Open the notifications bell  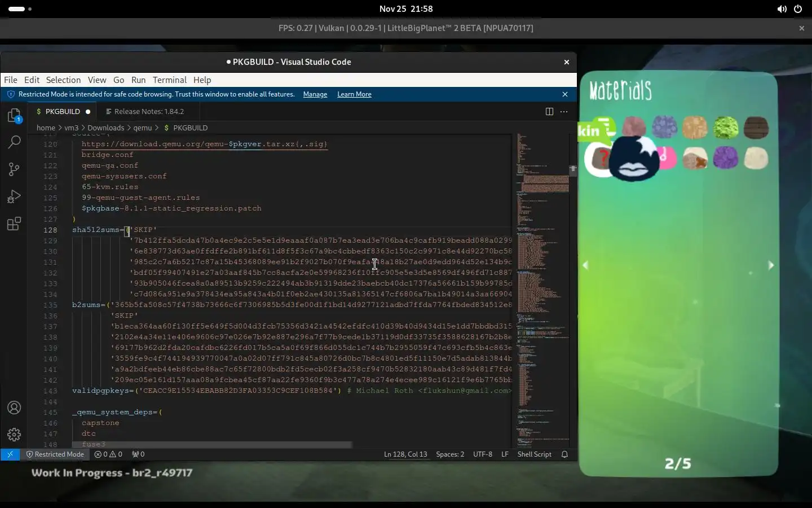(564, 454)
